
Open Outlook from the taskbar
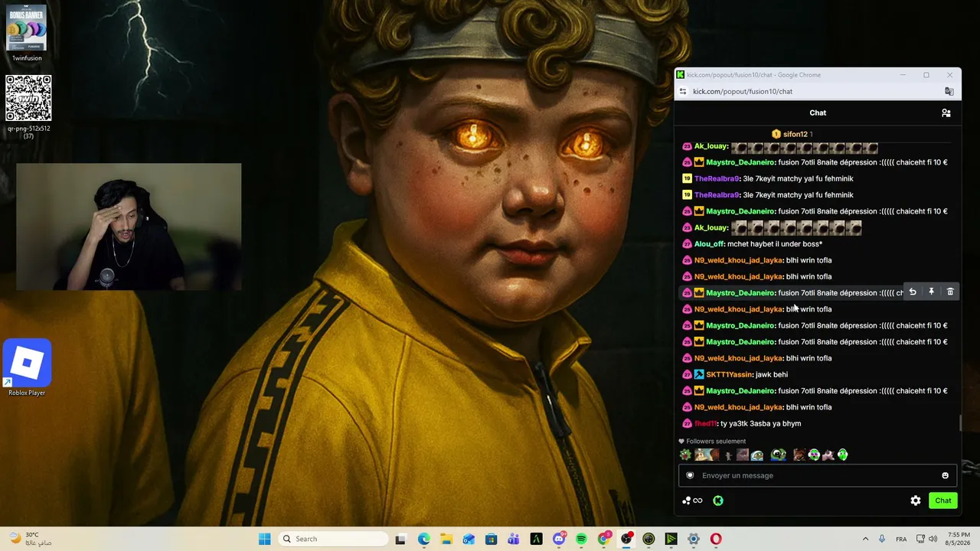click(x=469, y=539)
